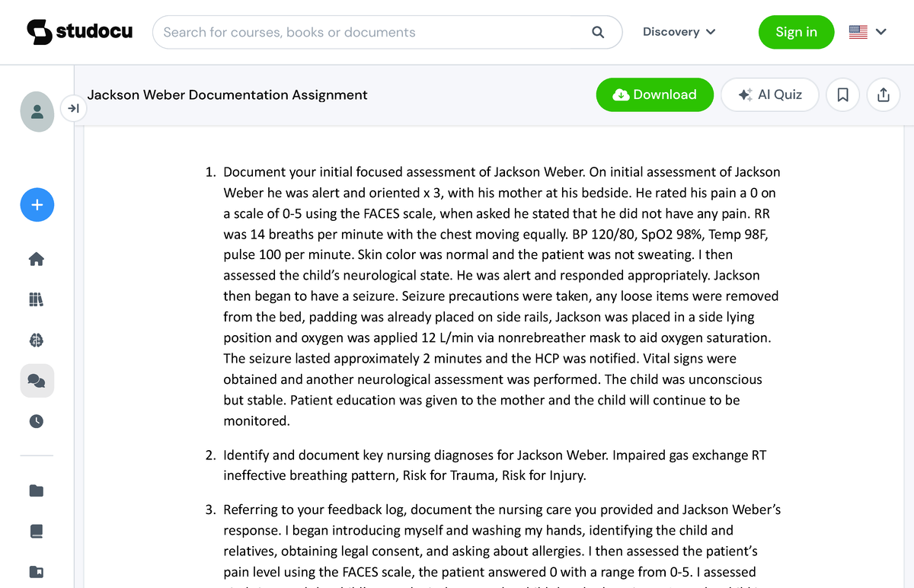Create new content with the blue plus icon
Screen dimensions: 914x588
click(x=37, y=204)
